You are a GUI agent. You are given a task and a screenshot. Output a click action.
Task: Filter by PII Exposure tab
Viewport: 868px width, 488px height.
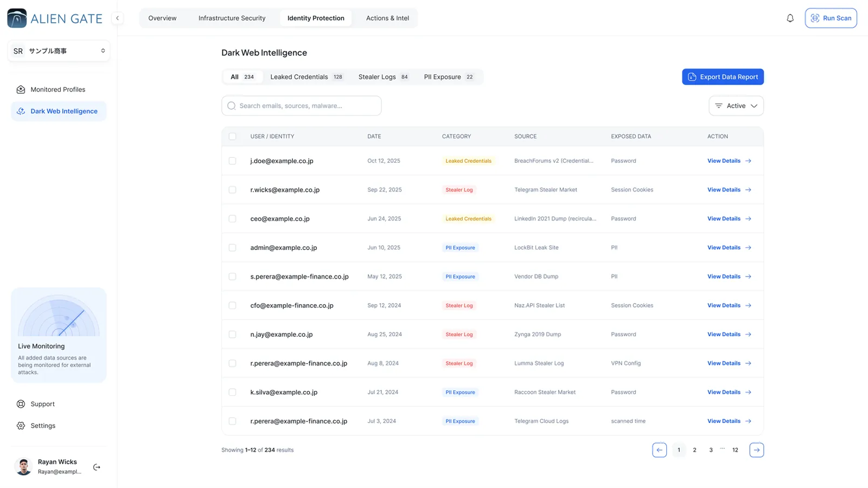[449, 77]
